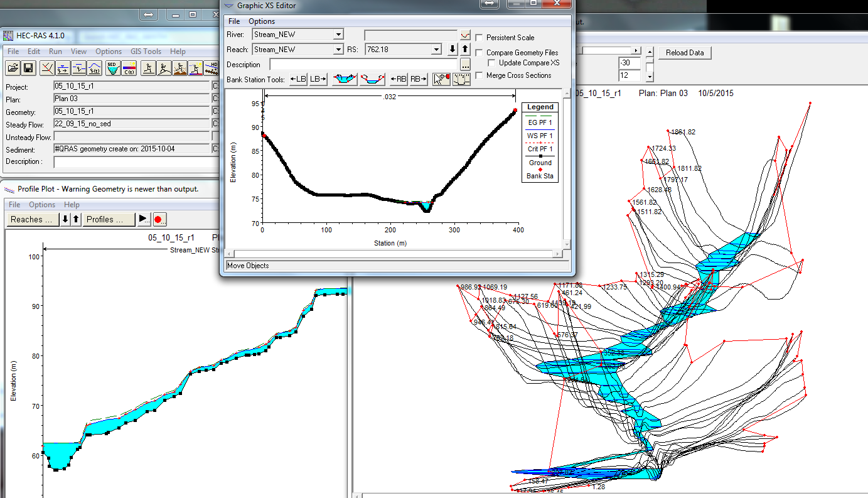This screenshot has width=868, height=498.
Task: Open GIS Tools menu in HEC-RAS
Action: pos(146,51)
